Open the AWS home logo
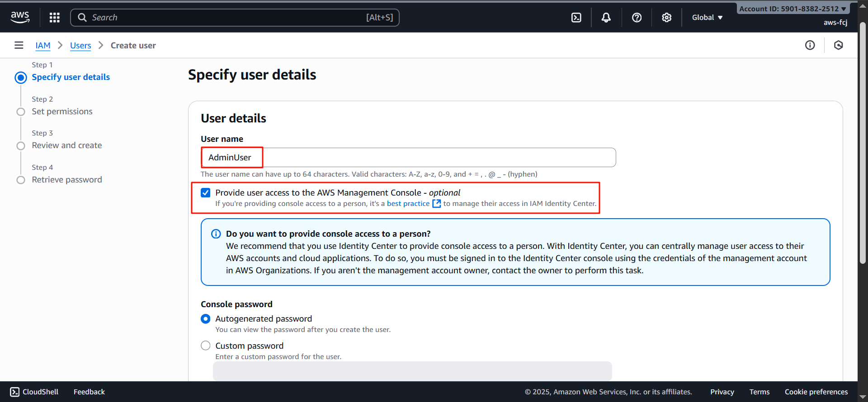 click(20, 17)
